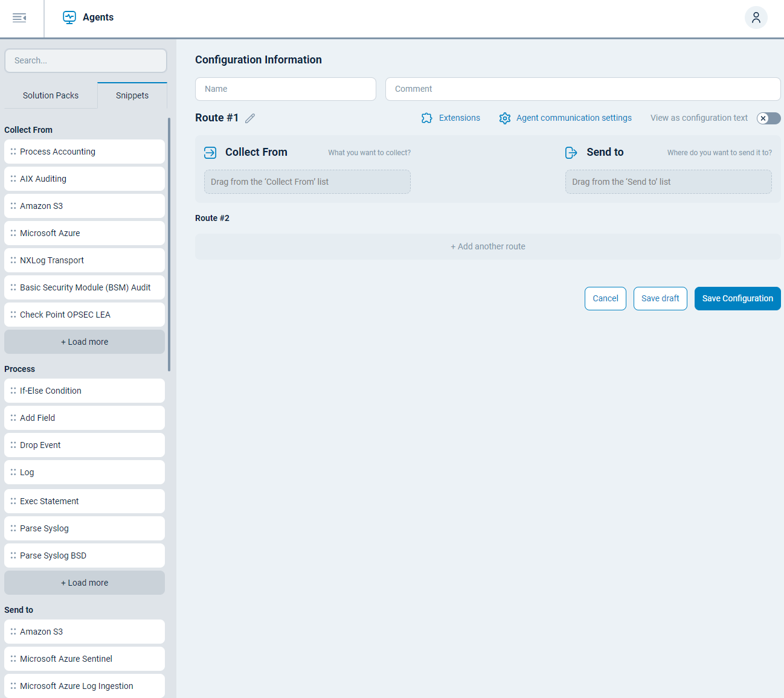Click the pencil icon to rename Route #1
784x698 pixels.
click(250, 118)
